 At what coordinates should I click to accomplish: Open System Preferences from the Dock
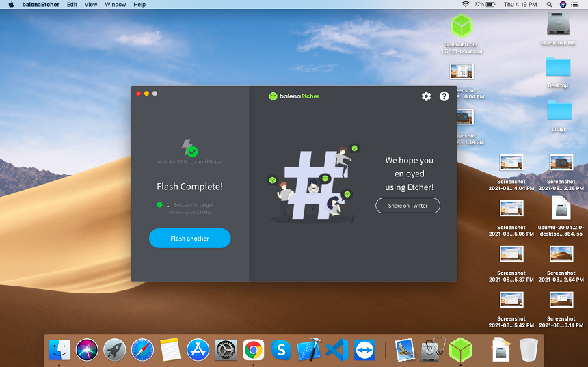click(226, 350)
